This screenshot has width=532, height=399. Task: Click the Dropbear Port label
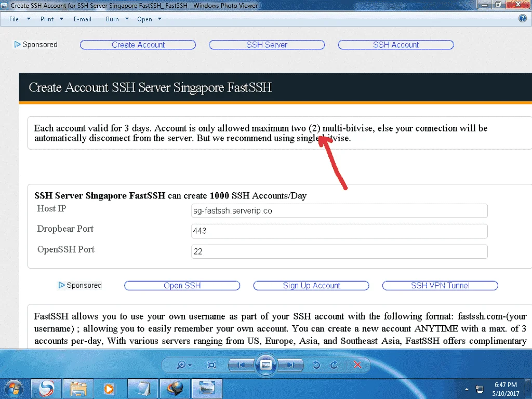pos(65,229)
